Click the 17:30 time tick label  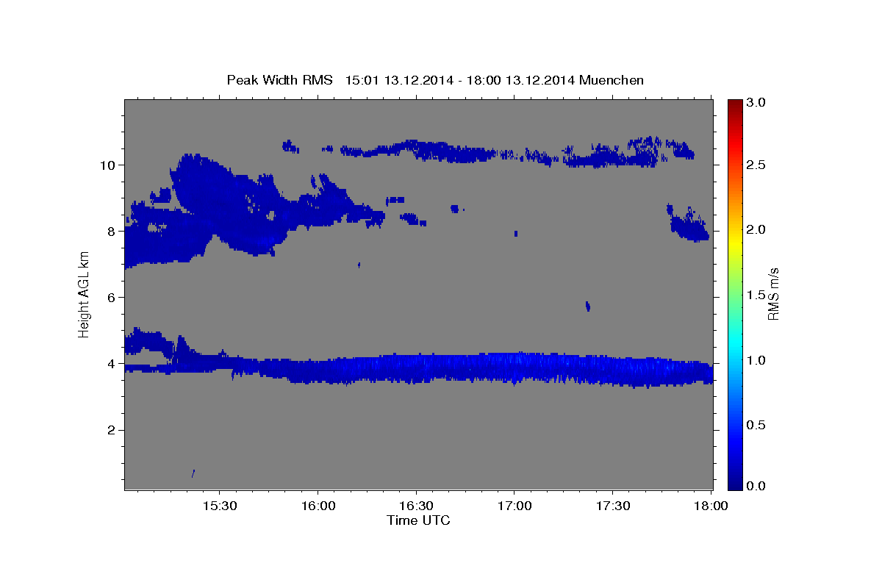613,506
